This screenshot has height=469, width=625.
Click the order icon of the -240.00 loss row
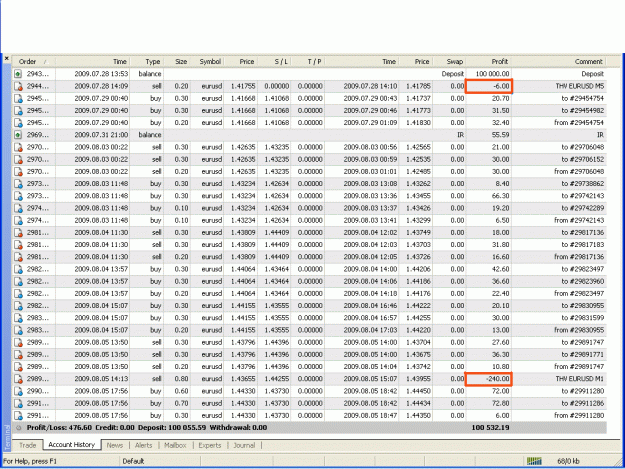tap(18, 379)
